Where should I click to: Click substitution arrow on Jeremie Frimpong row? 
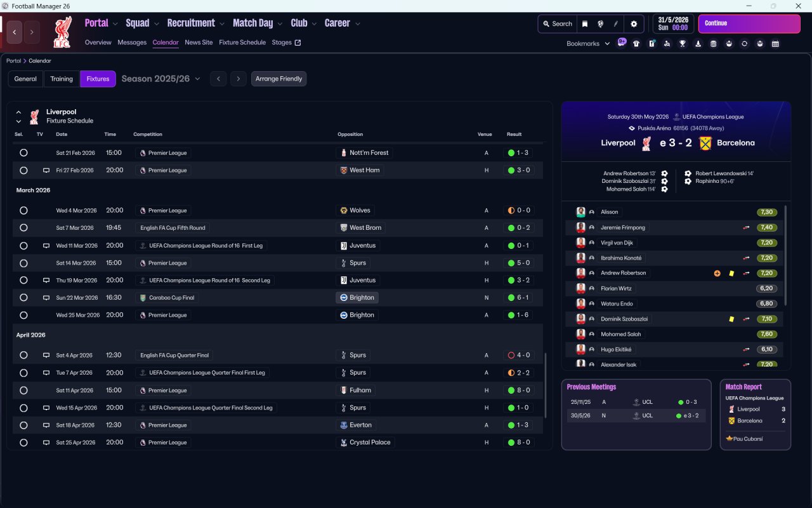(x=747, y=227)
